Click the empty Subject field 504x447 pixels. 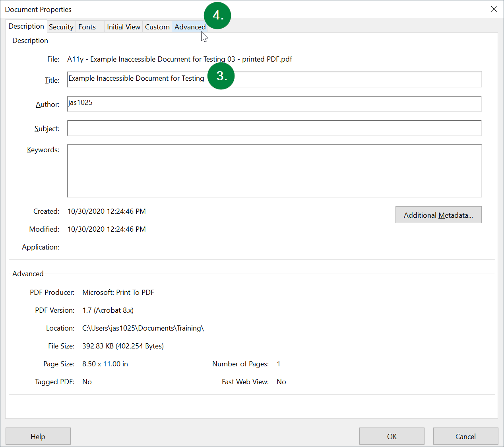pyautogui.click(x=274, y=128)
